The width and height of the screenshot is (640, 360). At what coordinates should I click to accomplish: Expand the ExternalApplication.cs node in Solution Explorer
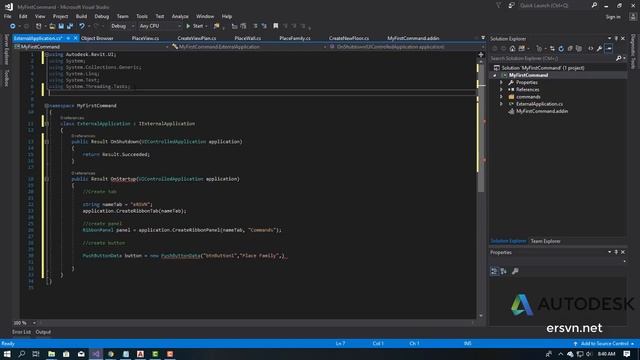pos(501,104)
